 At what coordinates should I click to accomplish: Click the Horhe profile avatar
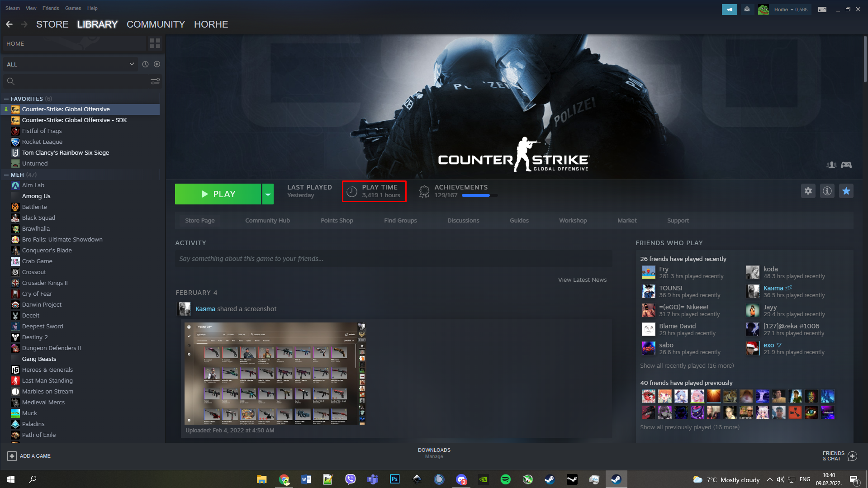coord(764,9)
